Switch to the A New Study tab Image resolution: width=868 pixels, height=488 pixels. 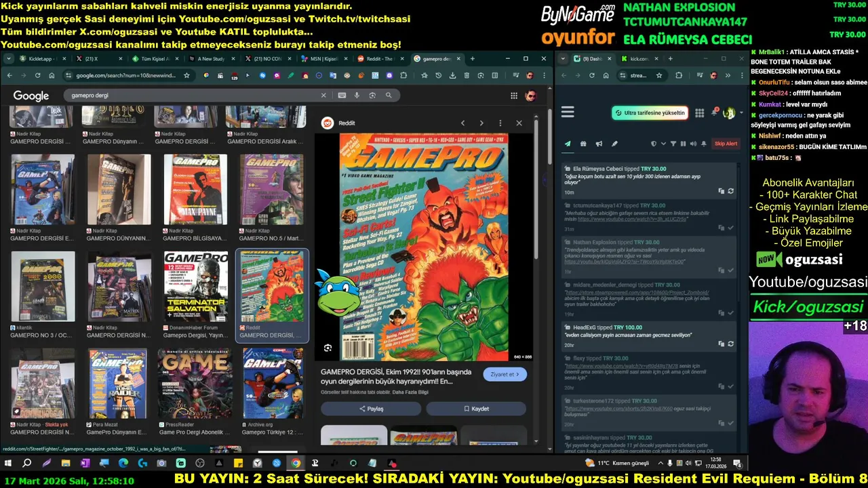click(212, 59)
